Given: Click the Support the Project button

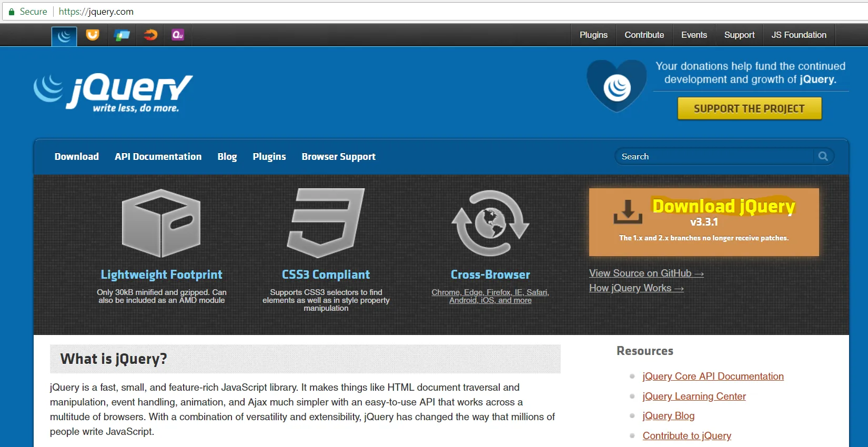Looking at the screenshot, I should click(749, 108).
